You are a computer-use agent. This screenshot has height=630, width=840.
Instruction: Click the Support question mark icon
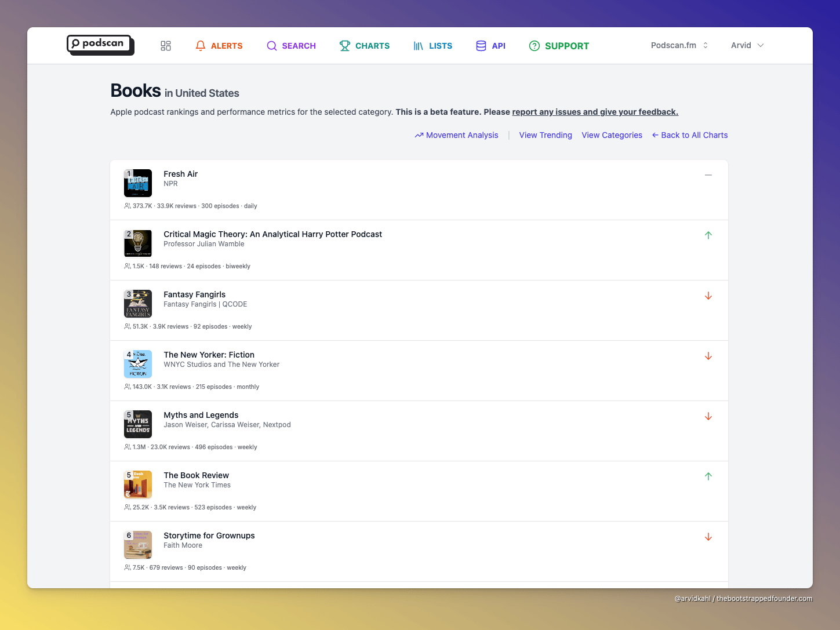coord(534,46)
